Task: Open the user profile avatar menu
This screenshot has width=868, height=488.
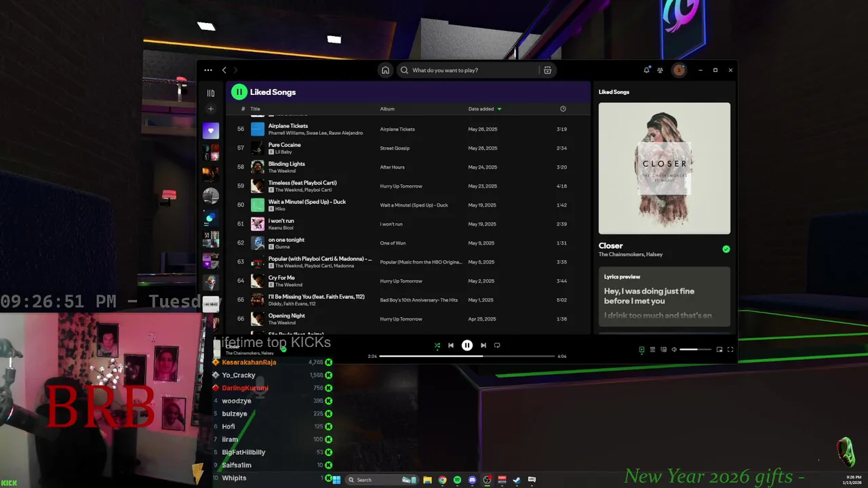Action: (x=679, y=70)
